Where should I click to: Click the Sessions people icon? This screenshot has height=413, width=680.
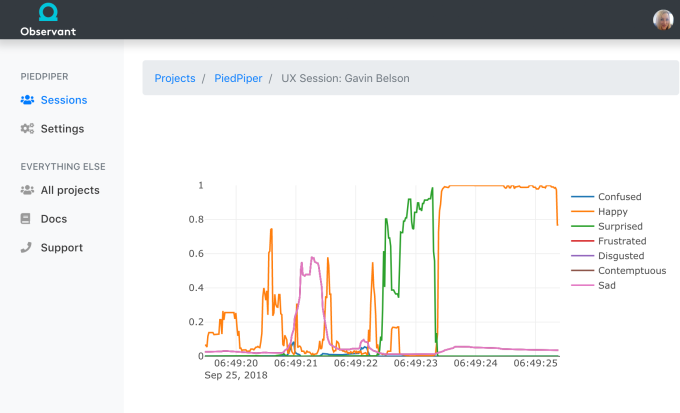[x=27, y=100]
